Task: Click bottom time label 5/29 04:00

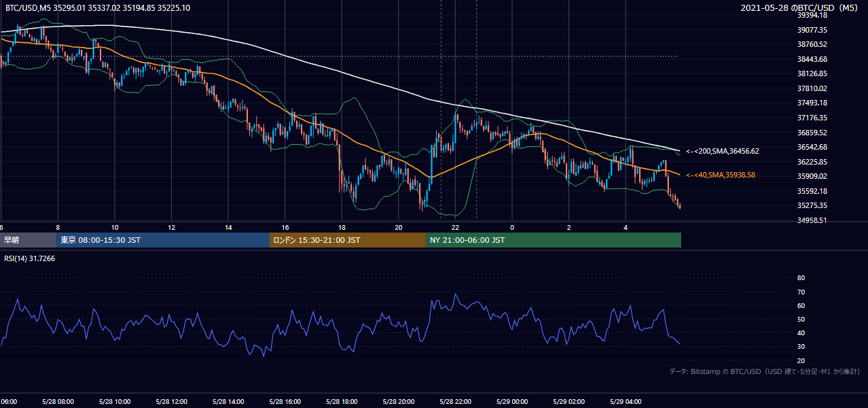Action: pyautogui.click(x=626, y=401)
